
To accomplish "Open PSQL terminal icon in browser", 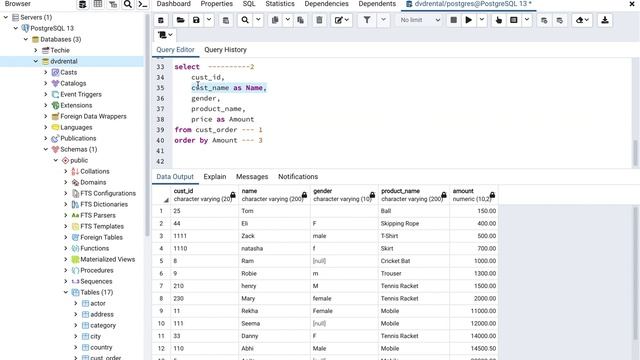I will click(142, 4).
